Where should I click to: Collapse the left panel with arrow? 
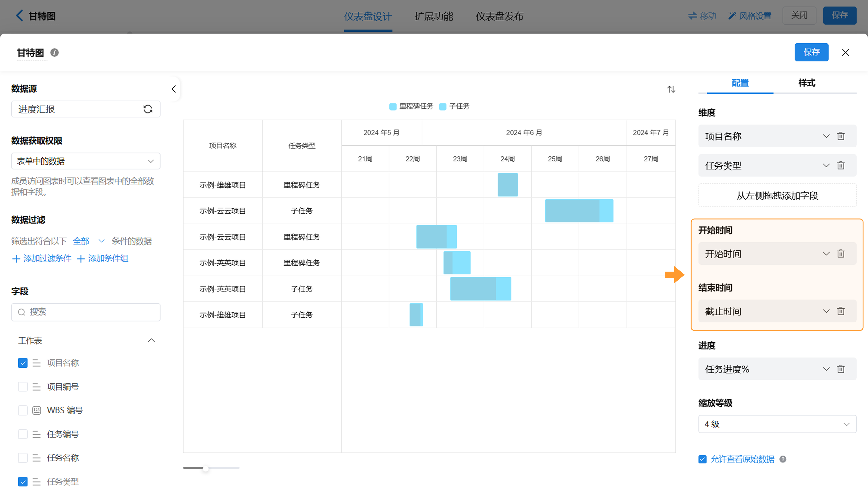pyautogui.click(x=174, y=89)
